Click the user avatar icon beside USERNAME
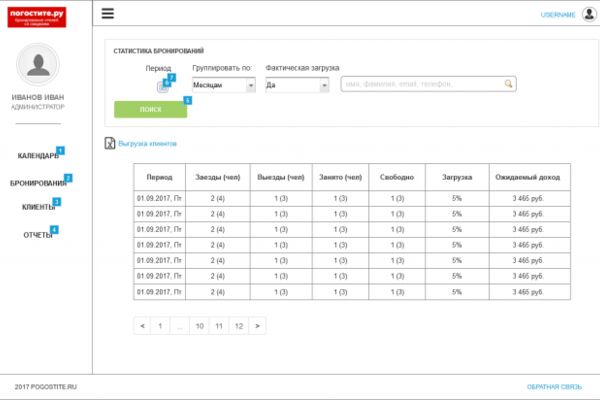The image size is (600, 400). (x=589, y=14)
